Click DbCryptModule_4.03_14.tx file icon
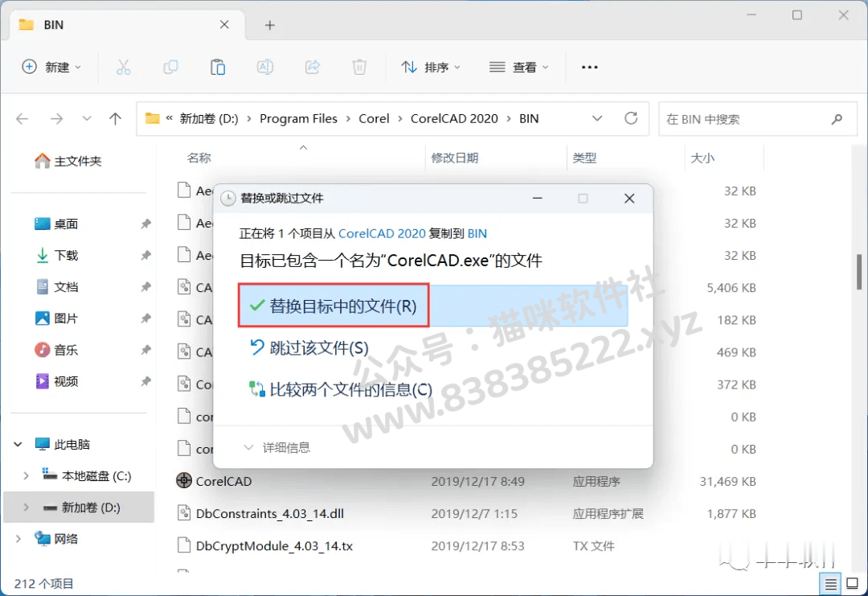The width and height of the screenshot is (868, 596). [x=184, y=545]
